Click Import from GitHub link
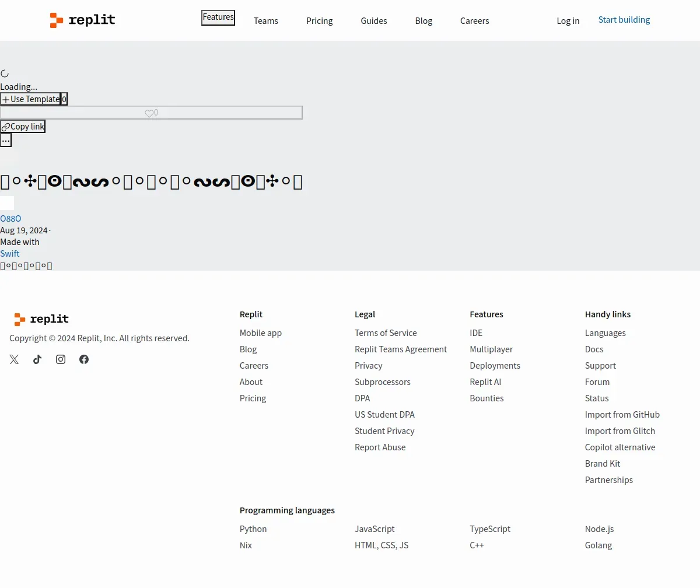Viewport: 700px width, 588px height. [x=622, y=415]
